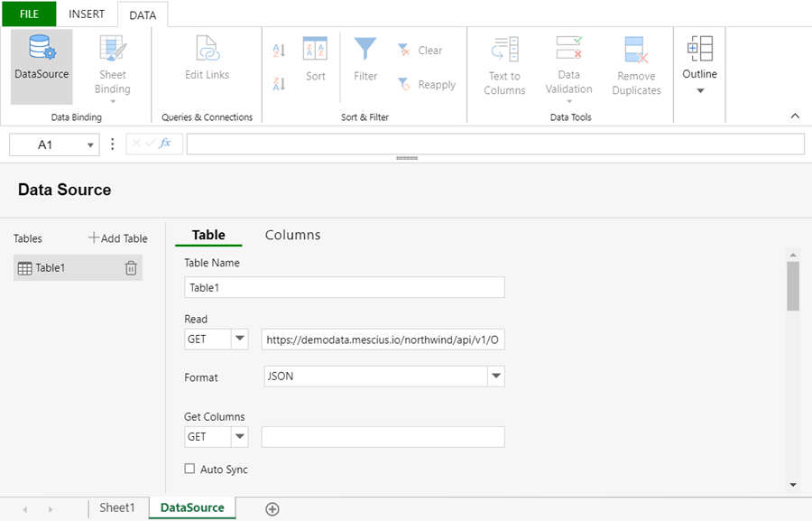Image resolution: width=812 pixels, height=521 pixels.
Task: Click the vertical scrollbar thumb
Action: point(793,285)
